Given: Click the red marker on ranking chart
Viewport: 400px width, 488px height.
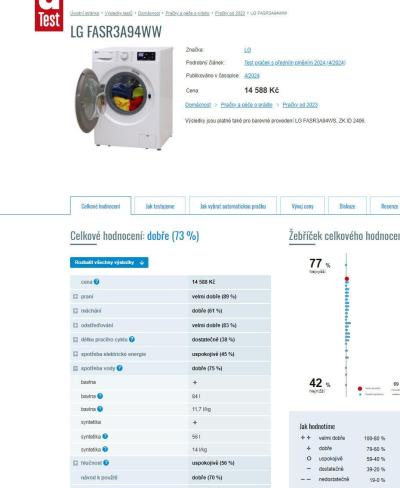Looking at the screenshot, I should tap(347, 279).
